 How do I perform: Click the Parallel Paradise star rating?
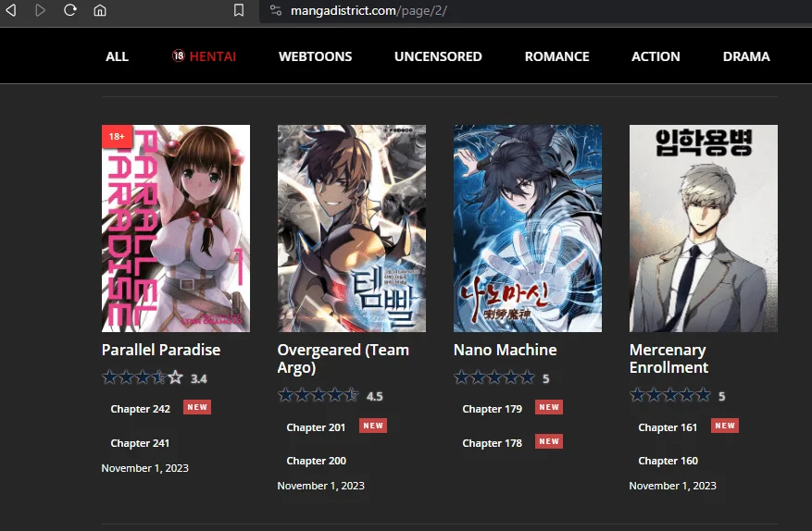point(143,377)
